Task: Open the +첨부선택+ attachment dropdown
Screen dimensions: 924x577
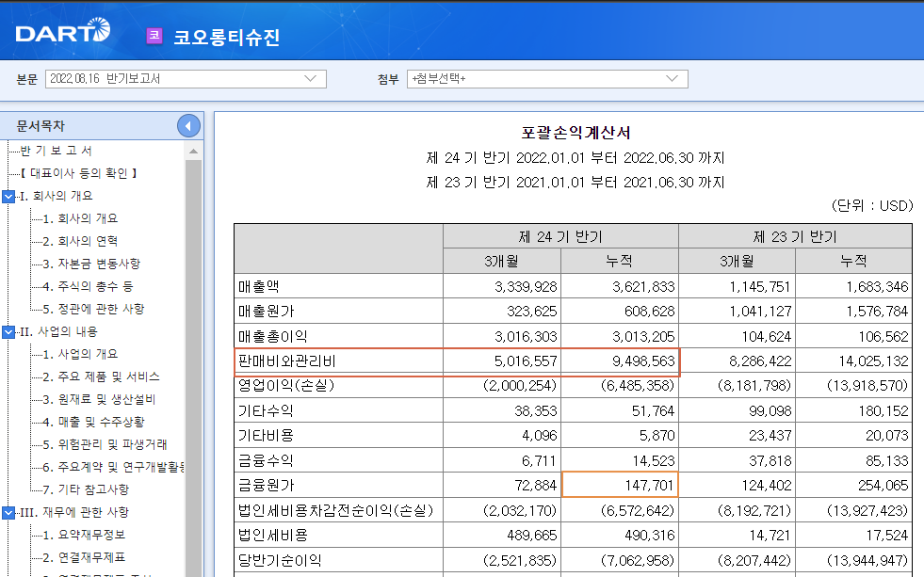Action: [x=671, y=79]
